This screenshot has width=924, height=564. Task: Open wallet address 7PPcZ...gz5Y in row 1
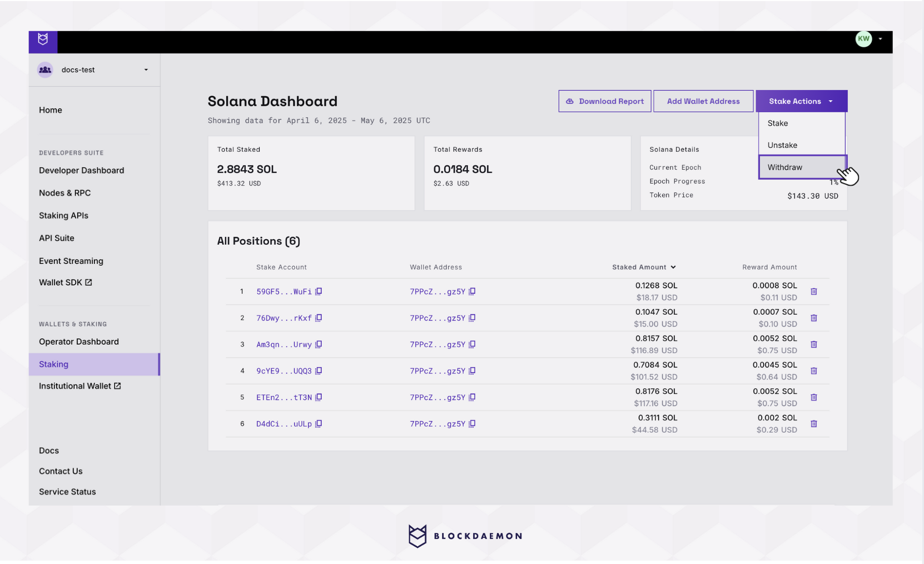(x=438, y=291)
